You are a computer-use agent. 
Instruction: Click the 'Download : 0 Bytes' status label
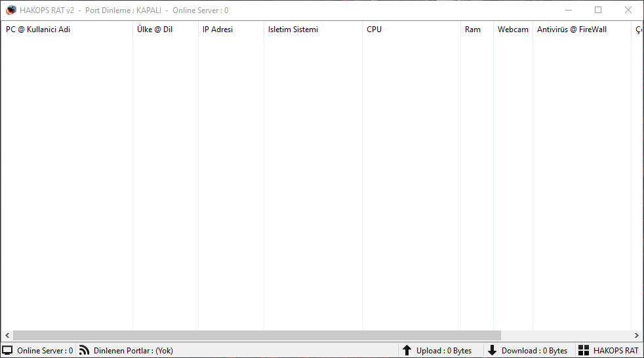coord(534,351)
